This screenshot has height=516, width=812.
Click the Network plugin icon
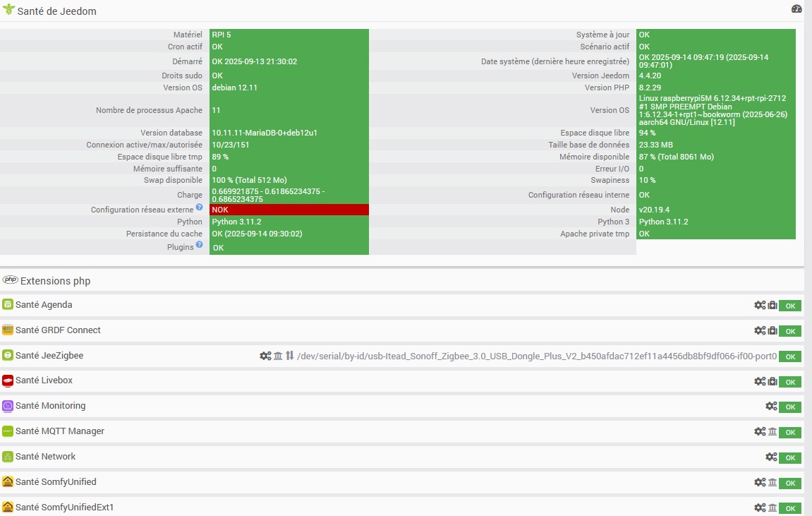(7, 457)
